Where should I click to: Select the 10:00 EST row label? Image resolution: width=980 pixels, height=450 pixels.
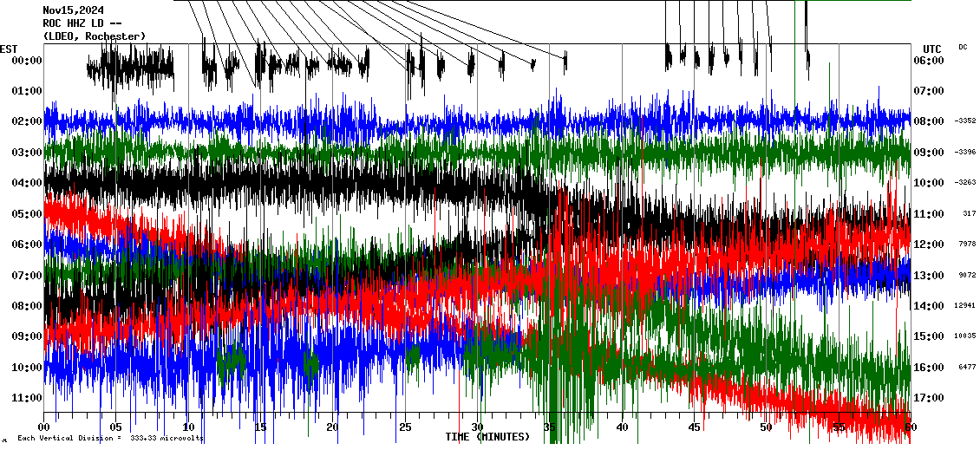coord(26,368)
